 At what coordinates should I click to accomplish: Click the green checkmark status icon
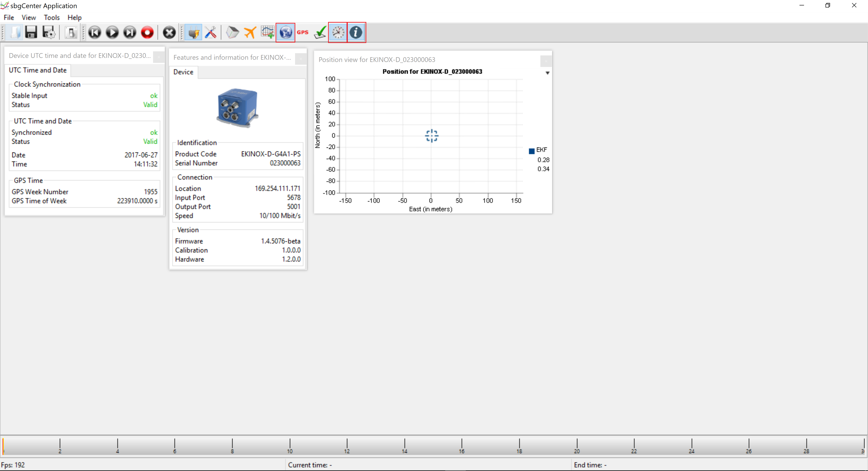click(x=320, y=32)
